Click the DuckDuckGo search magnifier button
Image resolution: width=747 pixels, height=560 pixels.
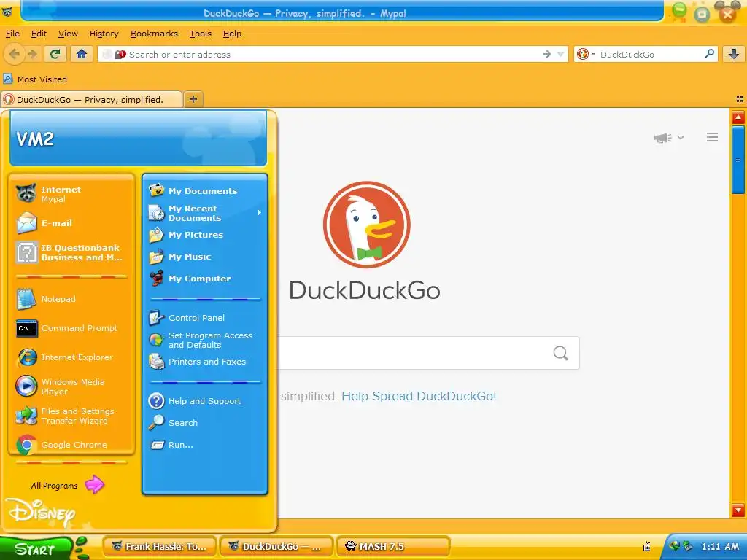pos(561,353)
